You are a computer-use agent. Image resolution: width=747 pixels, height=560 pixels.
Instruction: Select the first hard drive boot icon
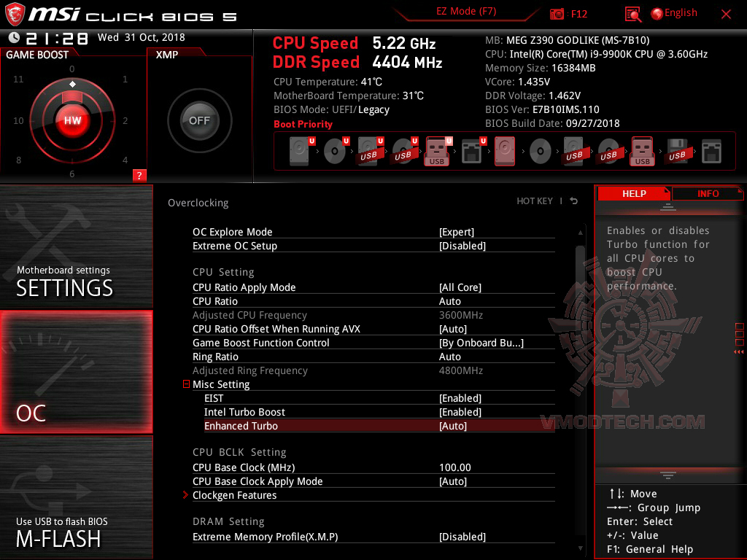(x=298, y=151)
